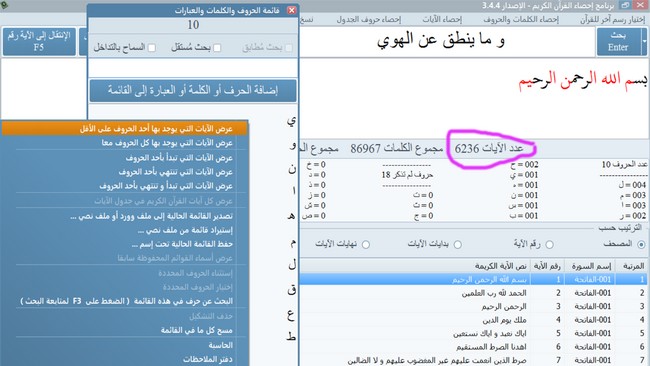The height and width of the screenshot is (366, 650).
Task: Click إضافة الحرف أو الكلمة أو العبارة إلى القائمة button
Action: coord(193,90)
